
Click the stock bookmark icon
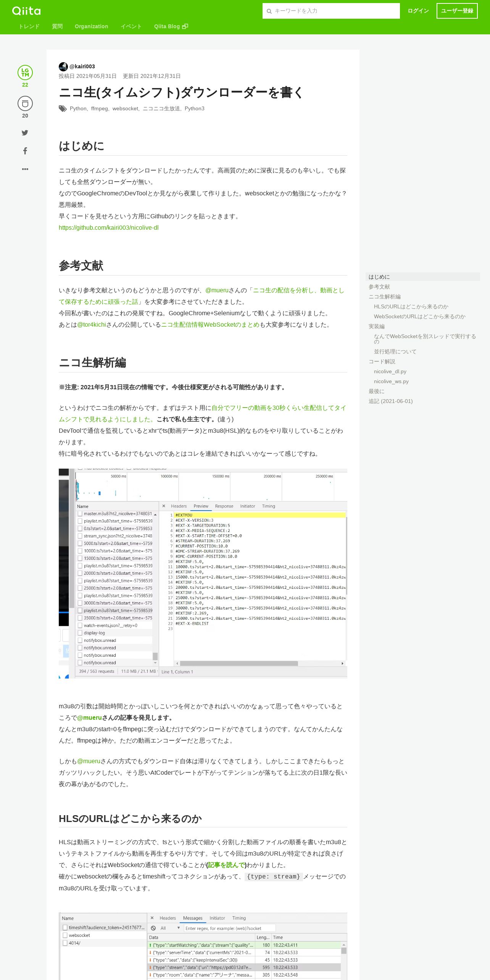(x=25, y=103)
